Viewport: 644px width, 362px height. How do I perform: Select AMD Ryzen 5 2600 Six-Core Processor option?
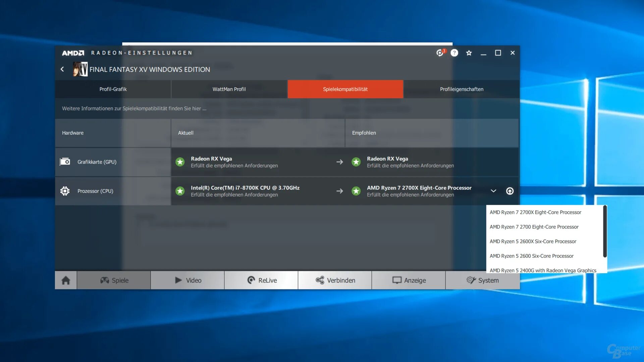pos(545,256)
